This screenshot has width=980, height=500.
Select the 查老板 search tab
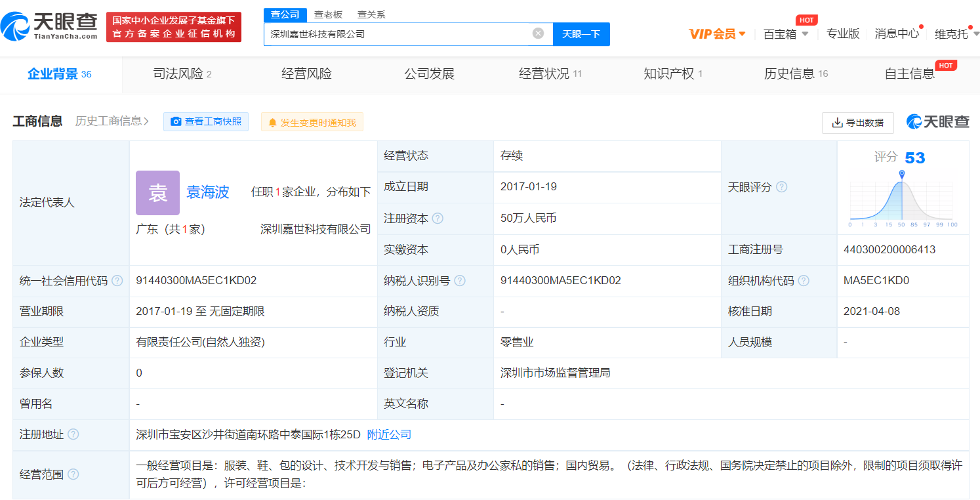[x=328, y=14]
